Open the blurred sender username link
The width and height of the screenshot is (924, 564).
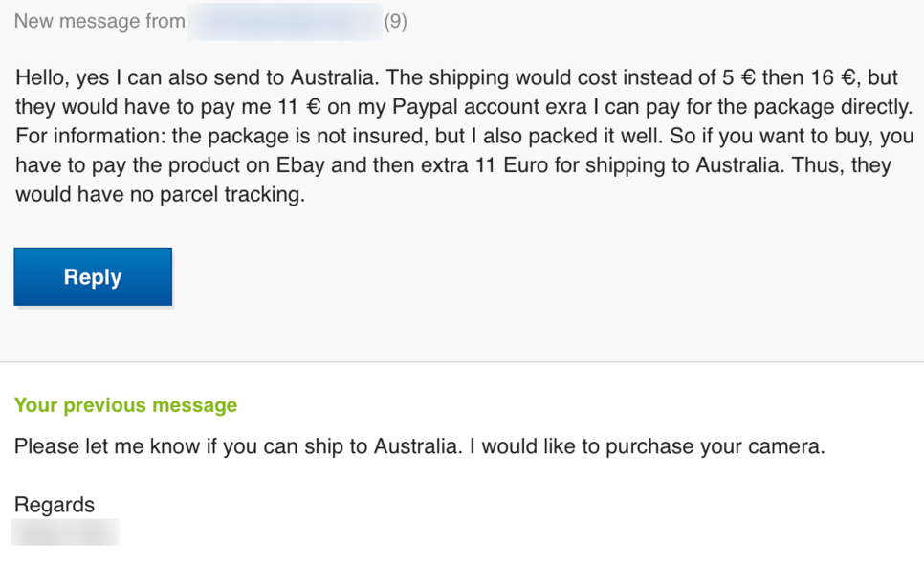click(x=285, y=22)
